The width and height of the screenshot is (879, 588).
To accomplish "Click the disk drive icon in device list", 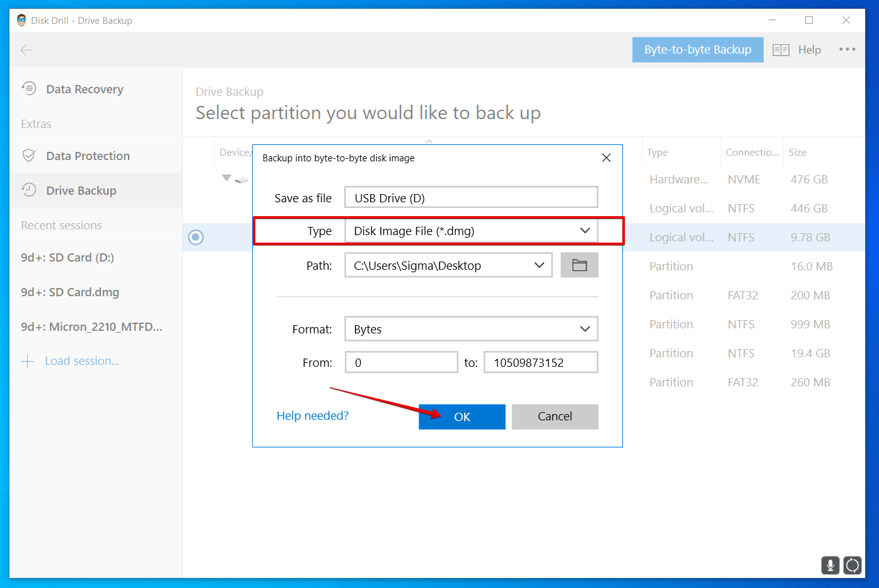I will click(242, 180).
